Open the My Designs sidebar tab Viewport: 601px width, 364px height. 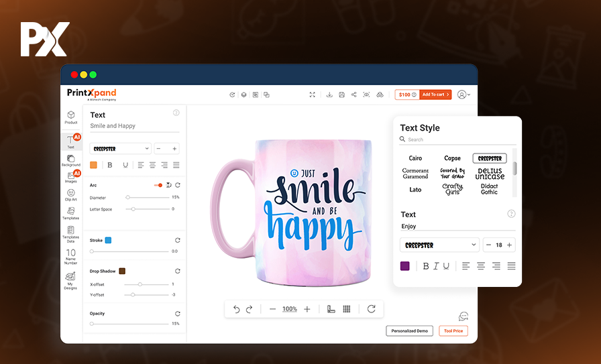(70, 280)
